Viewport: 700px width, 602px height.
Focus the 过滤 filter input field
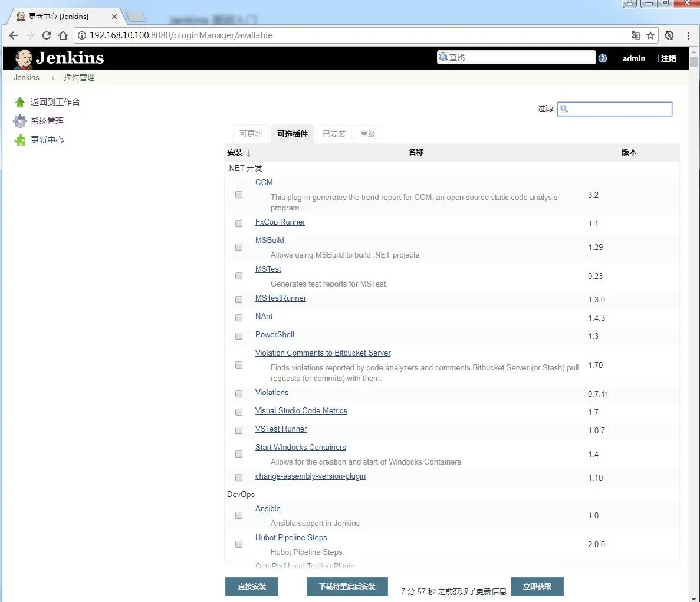614,109
